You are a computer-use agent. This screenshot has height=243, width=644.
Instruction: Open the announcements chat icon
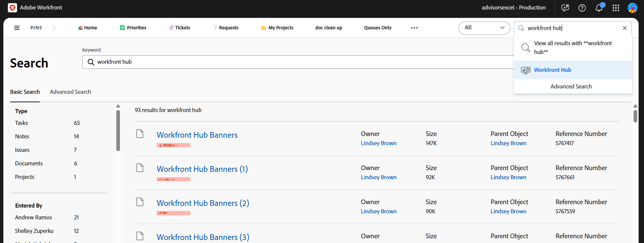(565, 8)
